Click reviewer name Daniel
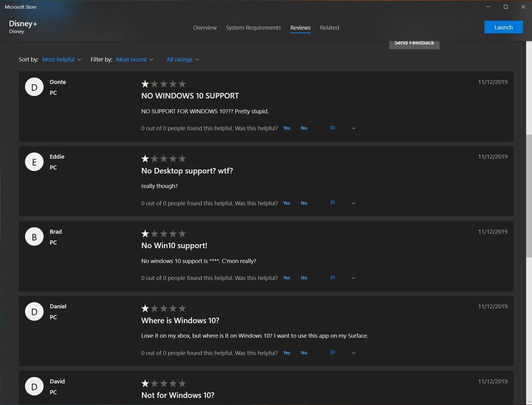This screenshot has height=405, width=532. 58,307
